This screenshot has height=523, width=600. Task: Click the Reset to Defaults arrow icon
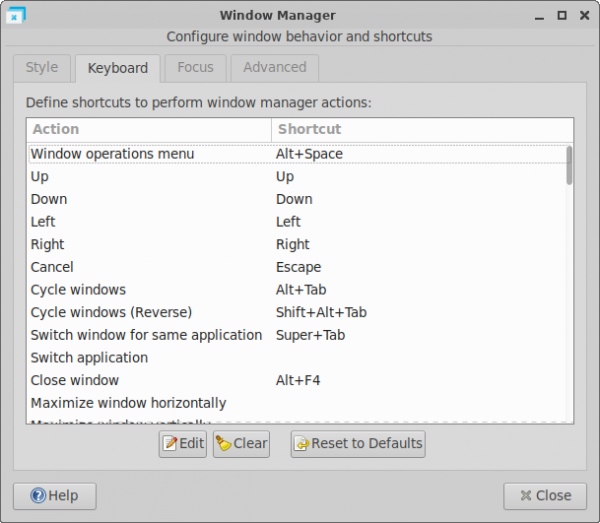tap(302, 443)
